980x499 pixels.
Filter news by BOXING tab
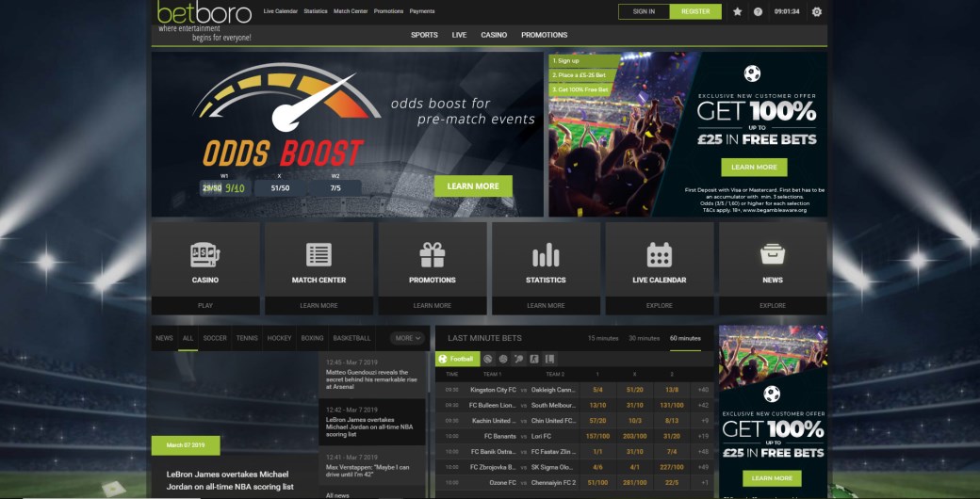[312, 338]
